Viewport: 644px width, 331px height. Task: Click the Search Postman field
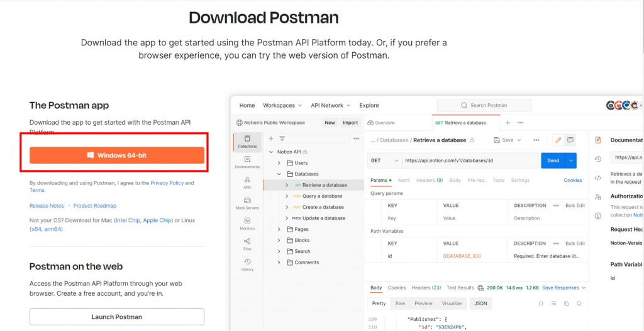click(484, 105)
